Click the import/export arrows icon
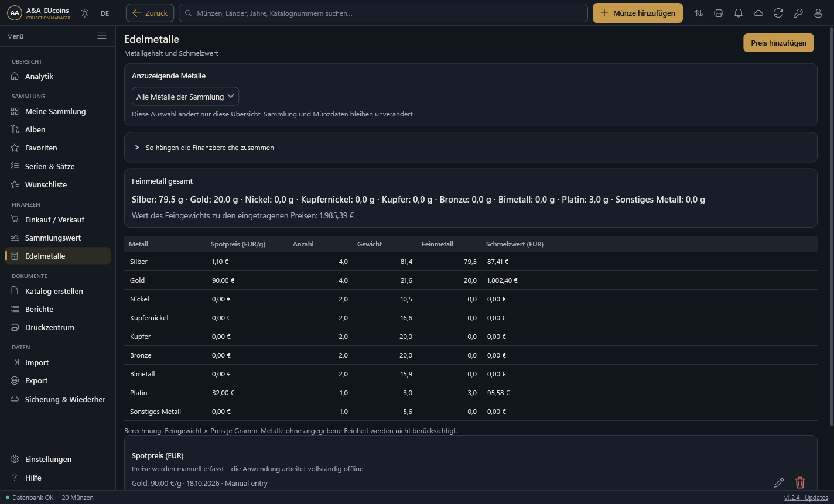 tap(699, 13)
